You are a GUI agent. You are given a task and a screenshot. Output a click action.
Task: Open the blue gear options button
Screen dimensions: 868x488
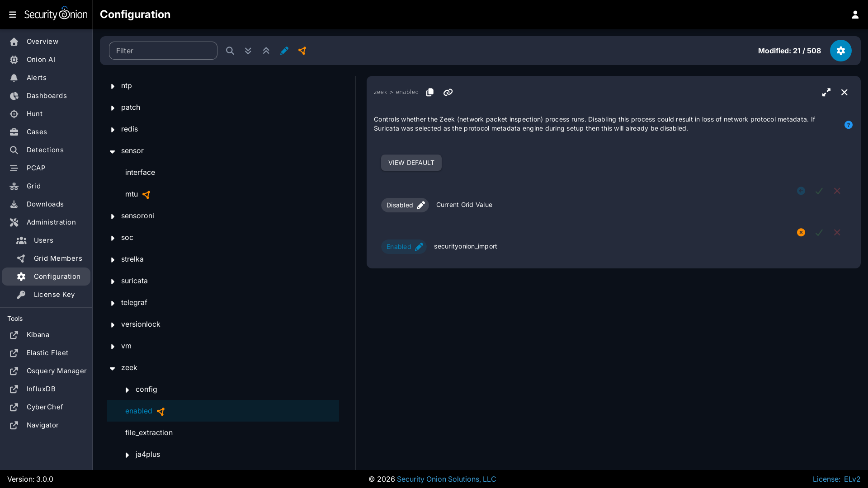(840, 51)
